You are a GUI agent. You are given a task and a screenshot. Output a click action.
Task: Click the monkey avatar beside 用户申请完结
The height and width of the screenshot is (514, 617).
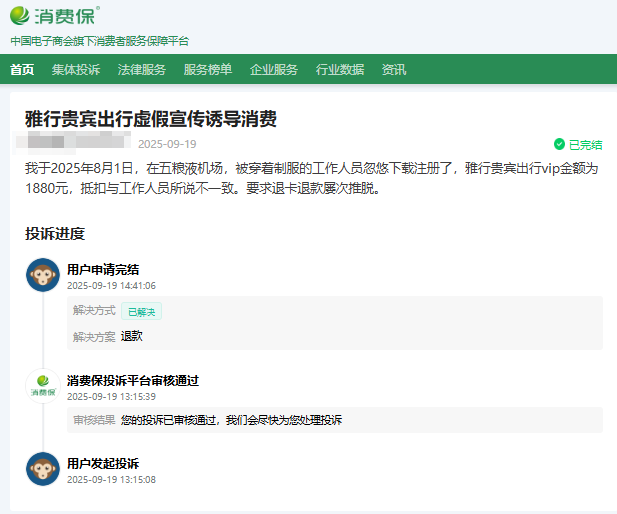[x=43, y=275]
